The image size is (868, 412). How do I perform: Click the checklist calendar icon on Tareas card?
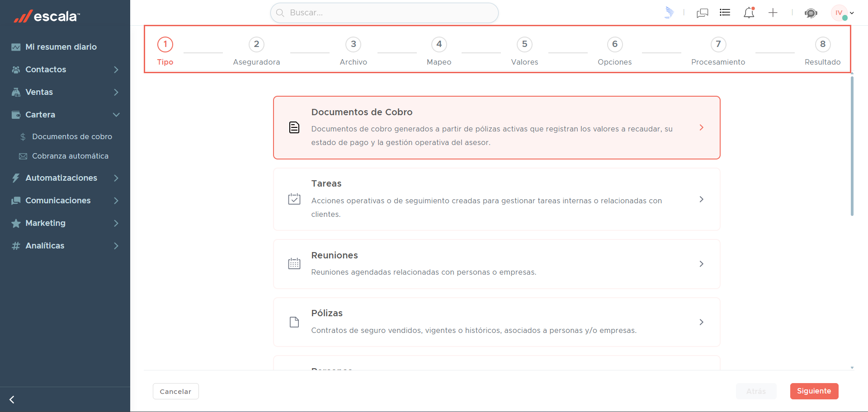click(294, 199)
